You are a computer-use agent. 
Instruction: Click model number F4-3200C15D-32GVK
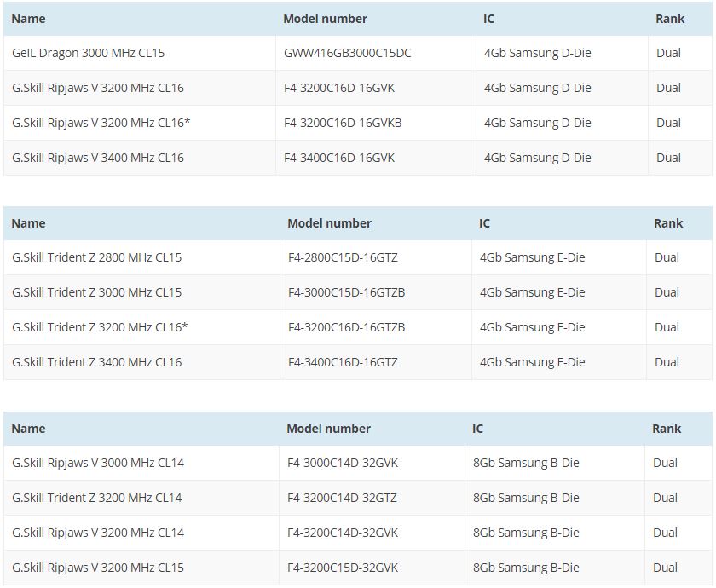(x=342, y=568)
